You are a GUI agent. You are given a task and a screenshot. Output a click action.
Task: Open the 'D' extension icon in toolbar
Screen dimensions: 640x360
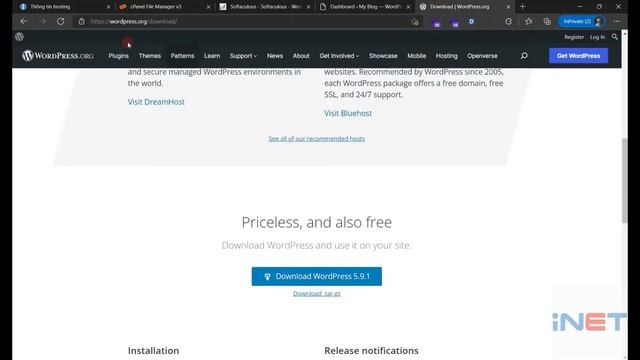(x=471, y=21)
